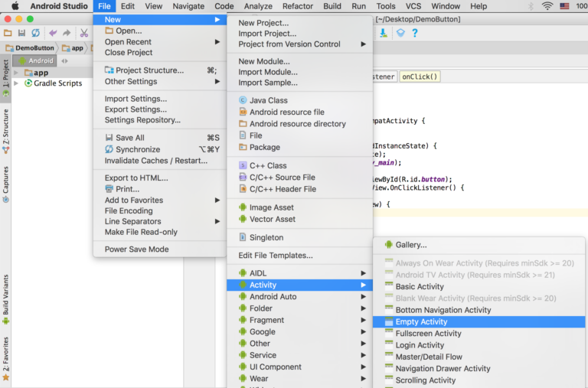Open the Refactor menu
The height and width of the screenshot is (388, 588).
pyautogui.click(x=298, y=6)
